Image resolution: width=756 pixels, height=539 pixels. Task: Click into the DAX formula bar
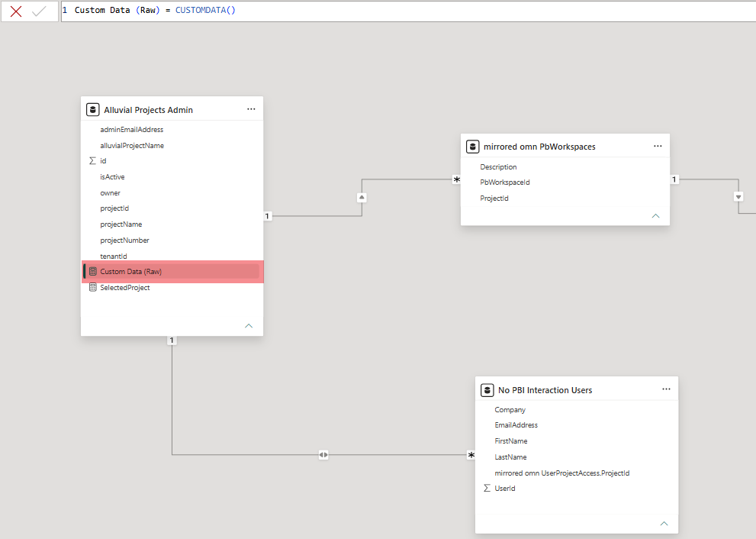(408, 11)
